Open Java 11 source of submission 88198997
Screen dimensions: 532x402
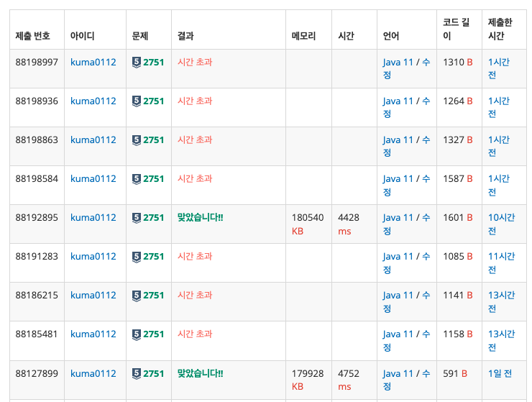click(x=398, y=62)
